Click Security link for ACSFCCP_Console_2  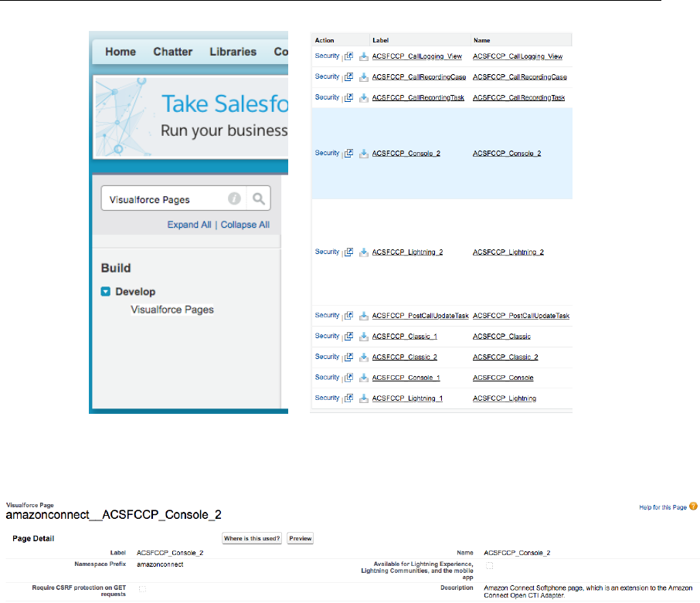coord(327,153)
